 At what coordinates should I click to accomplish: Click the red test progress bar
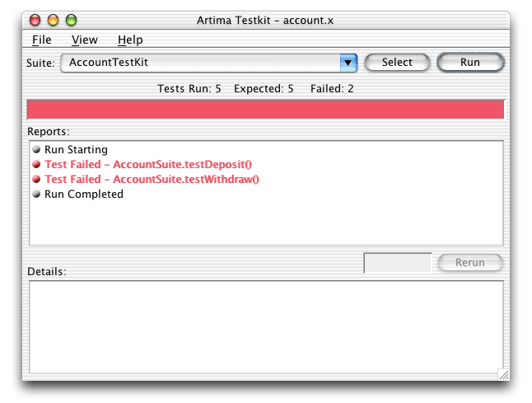point(266,110)
